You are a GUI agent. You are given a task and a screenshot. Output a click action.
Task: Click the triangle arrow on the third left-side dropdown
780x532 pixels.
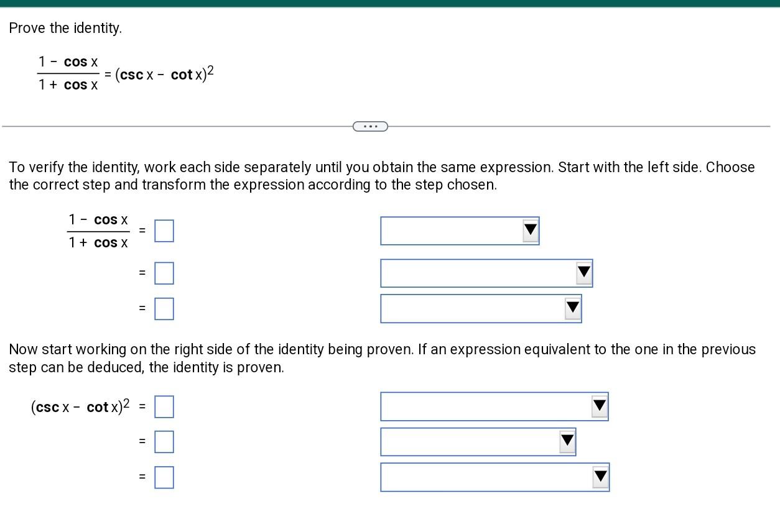pos(572,308)
